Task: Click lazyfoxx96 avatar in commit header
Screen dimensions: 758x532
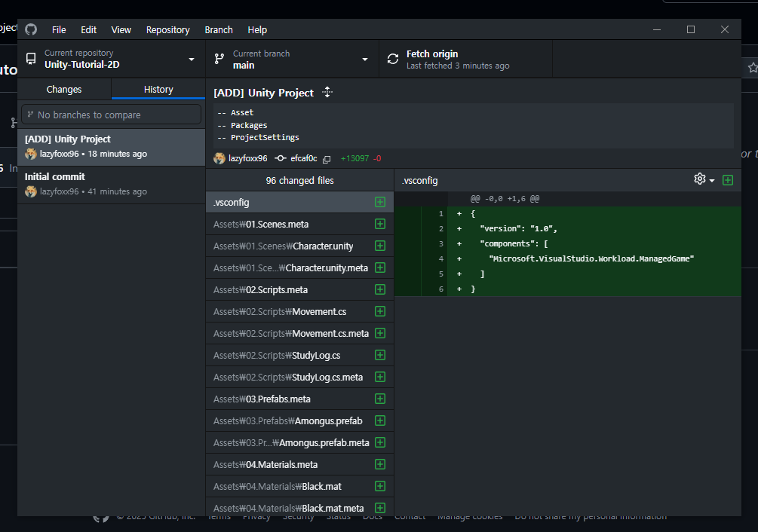Action: (x=219, y=158)
